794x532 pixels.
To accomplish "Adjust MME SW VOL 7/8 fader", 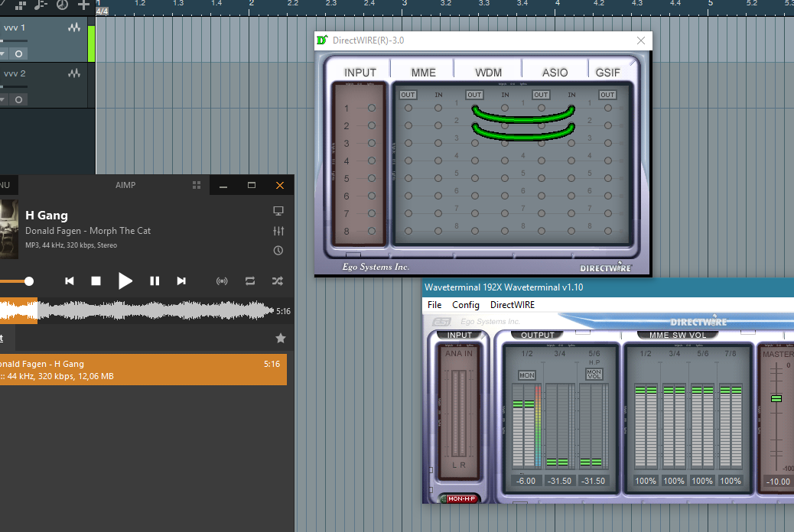I will pyautogui.click(x=731, y=391).
